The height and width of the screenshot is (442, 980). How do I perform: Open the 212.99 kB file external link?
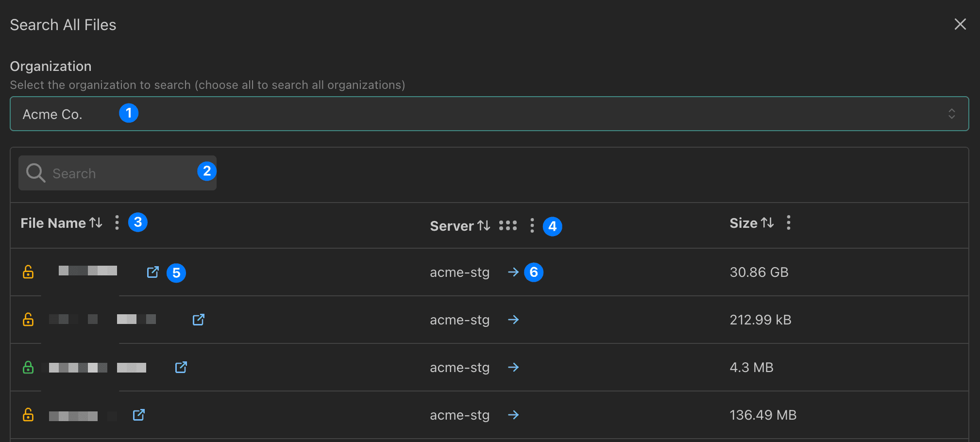tap(198, 320)
